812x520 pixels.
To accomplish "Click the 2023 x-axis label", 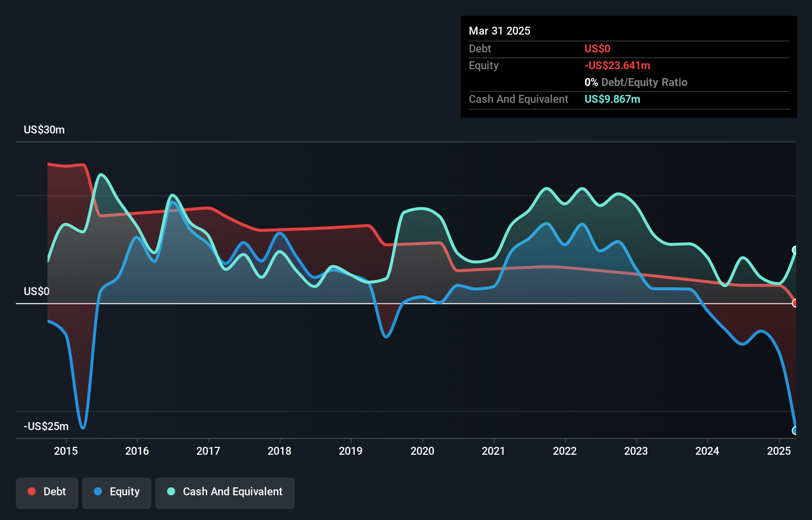I will [x=636, y=451].
